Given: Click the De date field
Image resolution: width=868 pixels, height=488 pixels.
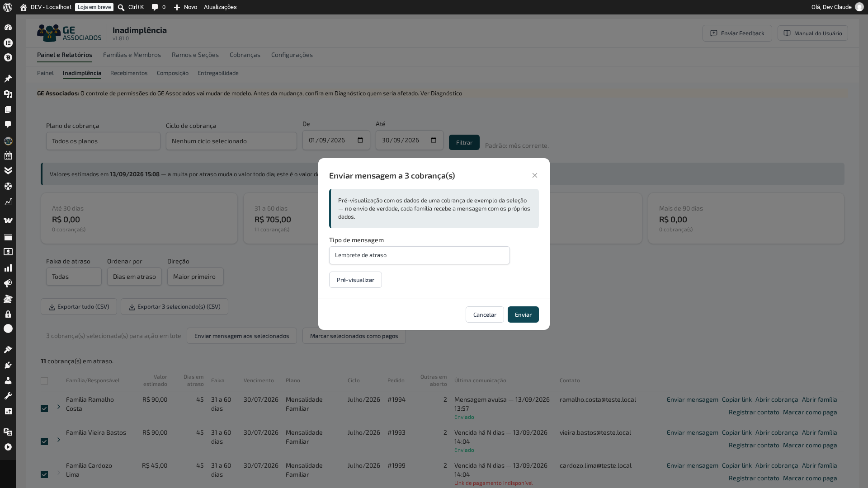Looking at the screenshot, I should (x=336, y=140).
